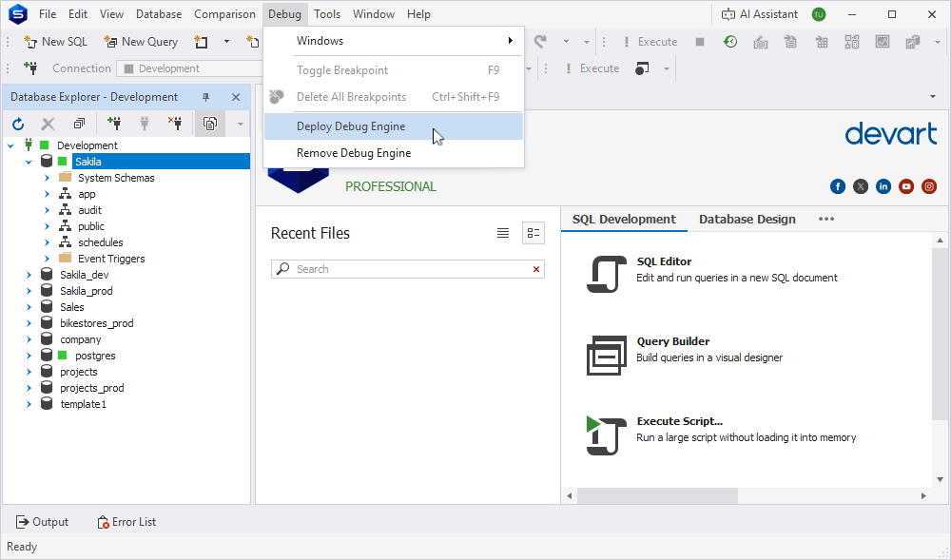This screenshot has width=951, height=560.
Task: Expand the Sakila_dev database node
Action: point(29,275)
